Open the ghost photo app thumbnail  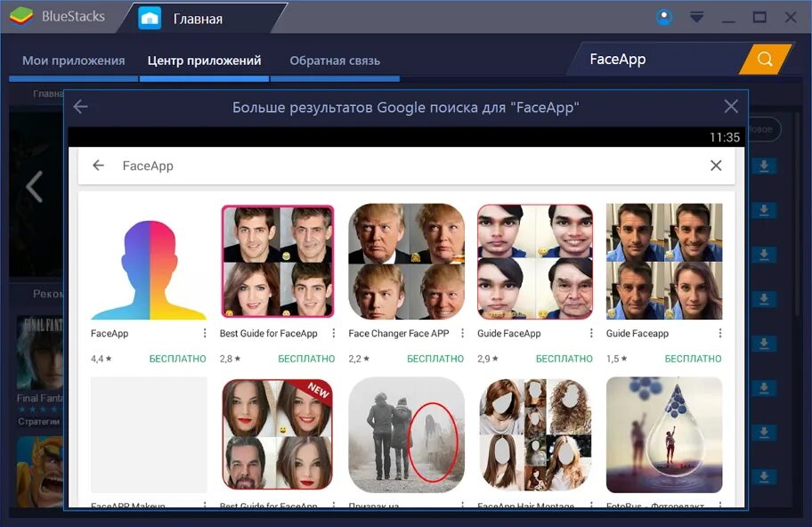(x=407, y=434)
